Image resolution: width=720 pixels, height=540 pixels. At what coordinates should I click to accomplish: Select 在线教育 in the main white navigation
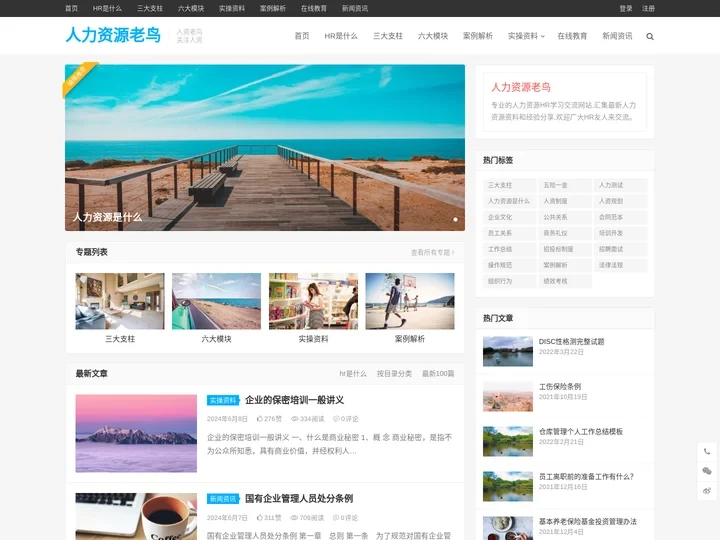(572, 36)
